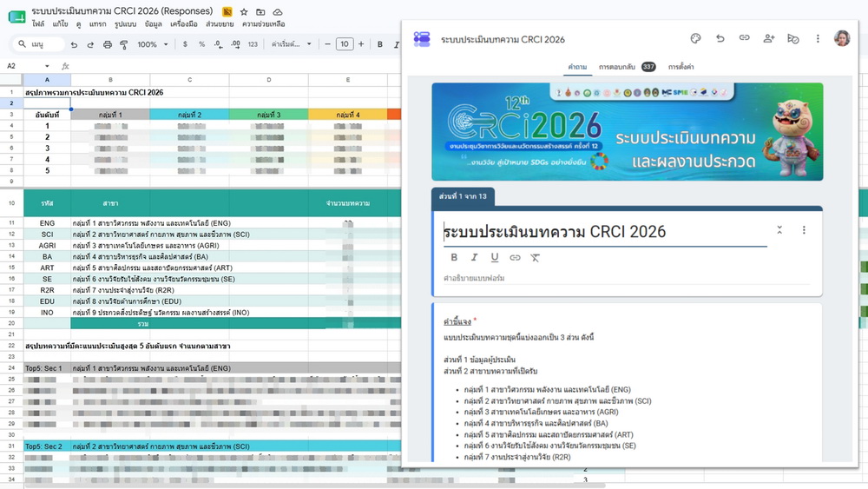Click the menu search box in Sheets

[37, 44]
